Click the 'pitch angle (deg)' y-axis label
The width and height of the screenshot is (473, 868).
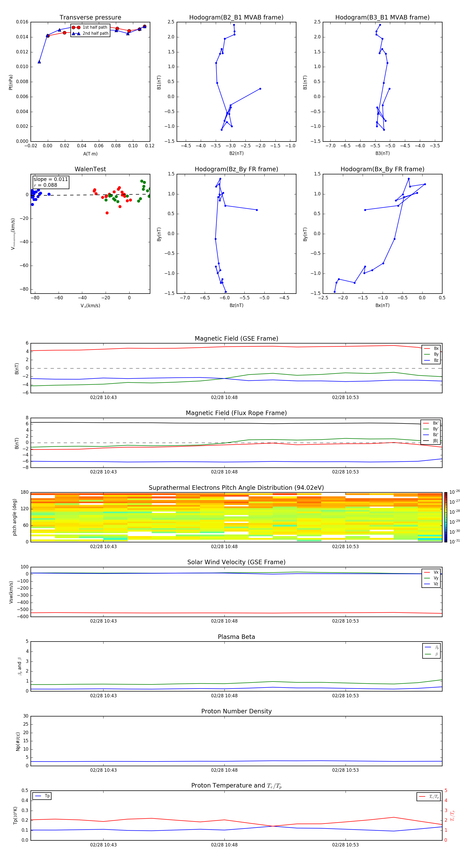click(x=14, y=517)
